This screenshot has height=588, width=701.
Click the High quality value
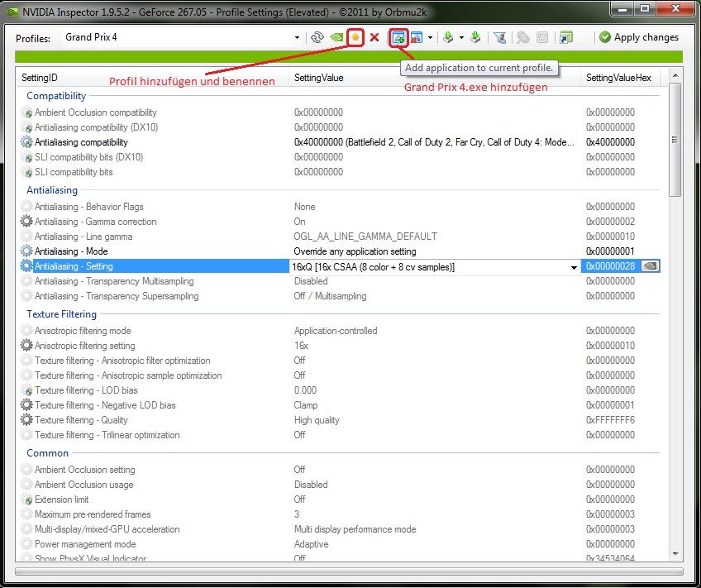click(x=317, y=420)
